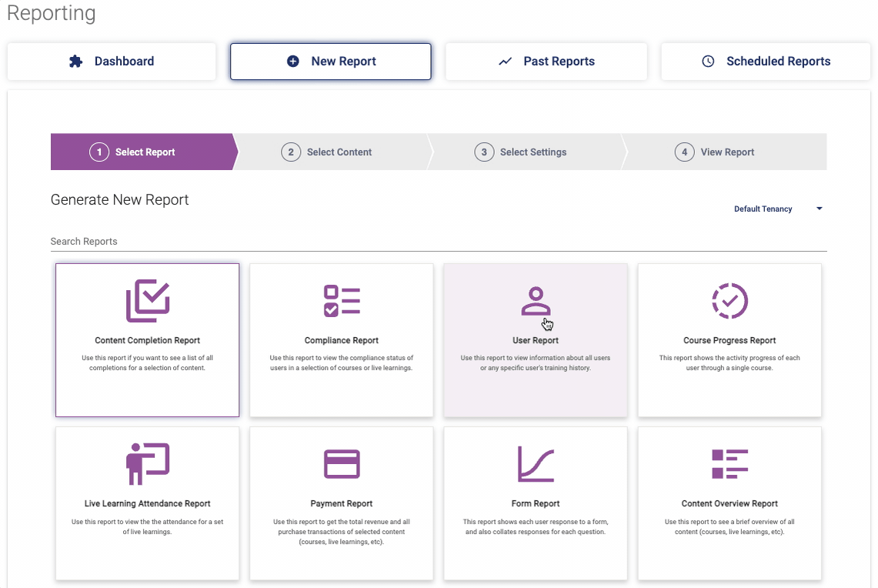Go to Scheduled Reports tab
878x588 pixels.
pos(766,62)
